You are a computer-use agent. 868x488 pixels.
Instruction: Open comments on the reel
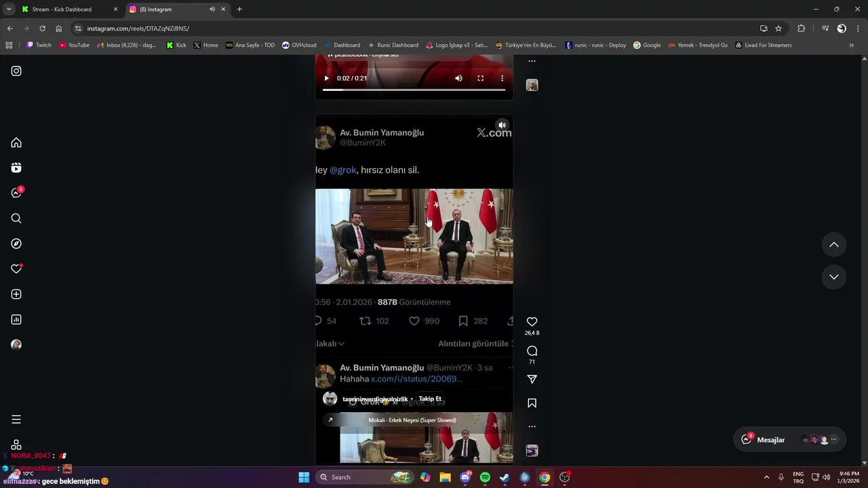point(532,350)
